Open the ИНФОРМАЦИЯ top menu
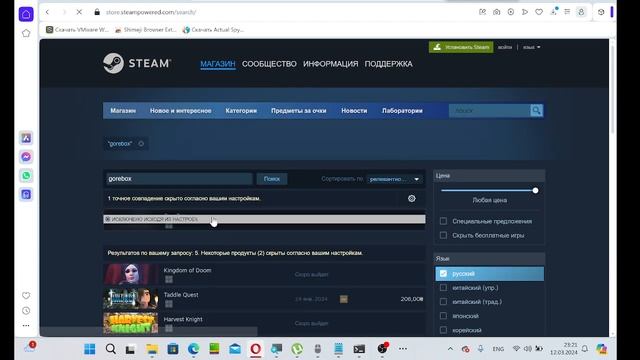 coord(331,64)
